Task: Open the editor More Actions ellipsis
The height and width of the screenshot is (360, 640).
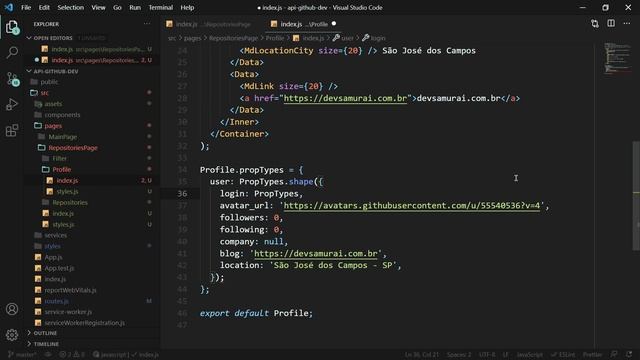Action: coord(627,24)
